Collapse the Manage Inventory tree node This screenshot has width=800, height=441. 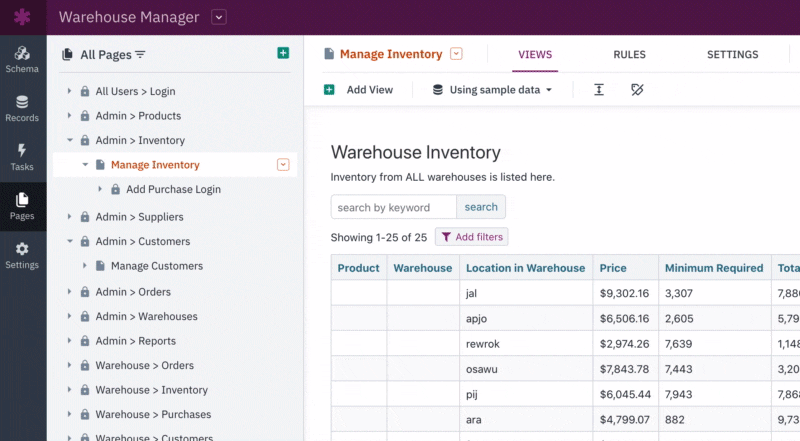point(85,164)
